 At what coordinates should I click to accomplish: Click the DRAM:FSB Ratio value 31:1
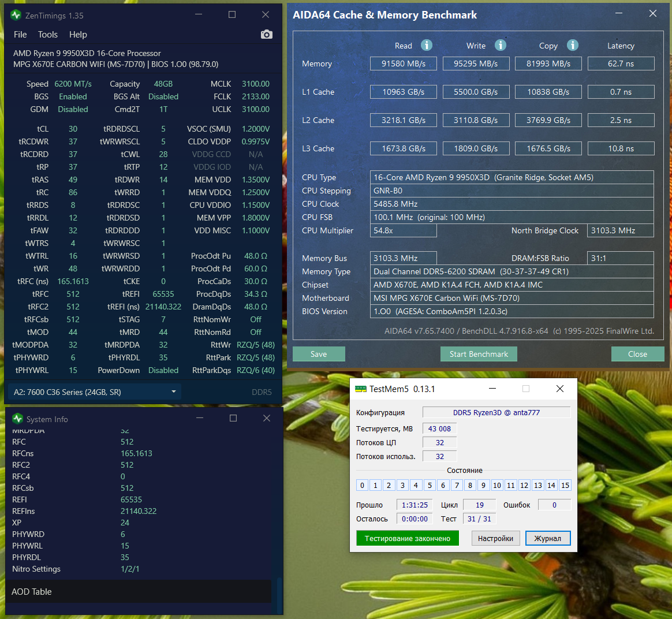tap(621, 258)
